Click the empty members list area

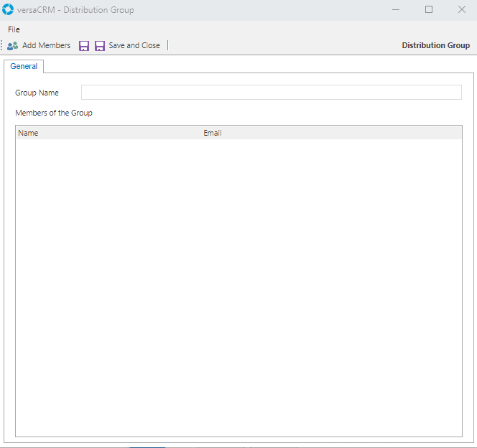click(x=238, y=287)
